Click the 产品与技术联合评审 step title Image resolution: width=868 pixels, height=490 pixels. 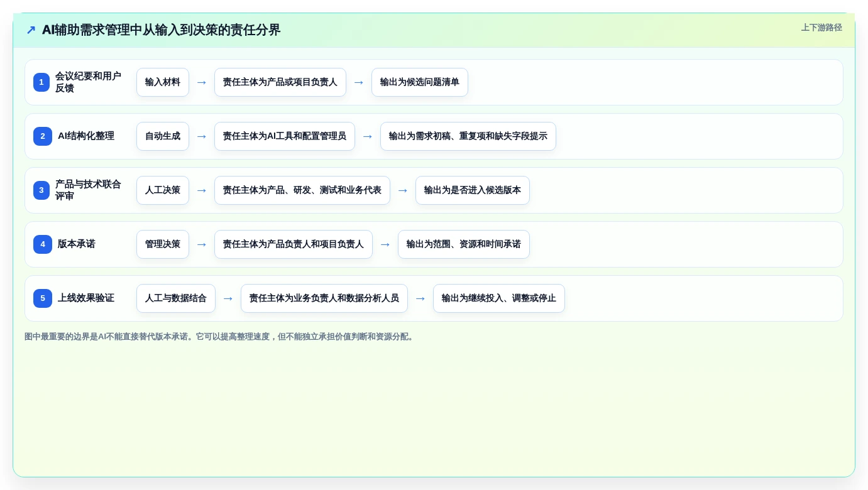point(88,190)
